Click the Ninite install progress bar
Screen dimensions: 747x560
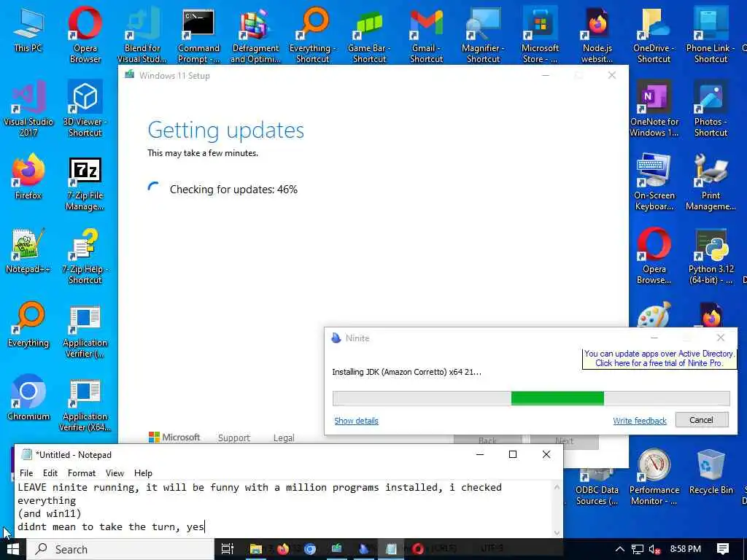(x=531, y=398)
